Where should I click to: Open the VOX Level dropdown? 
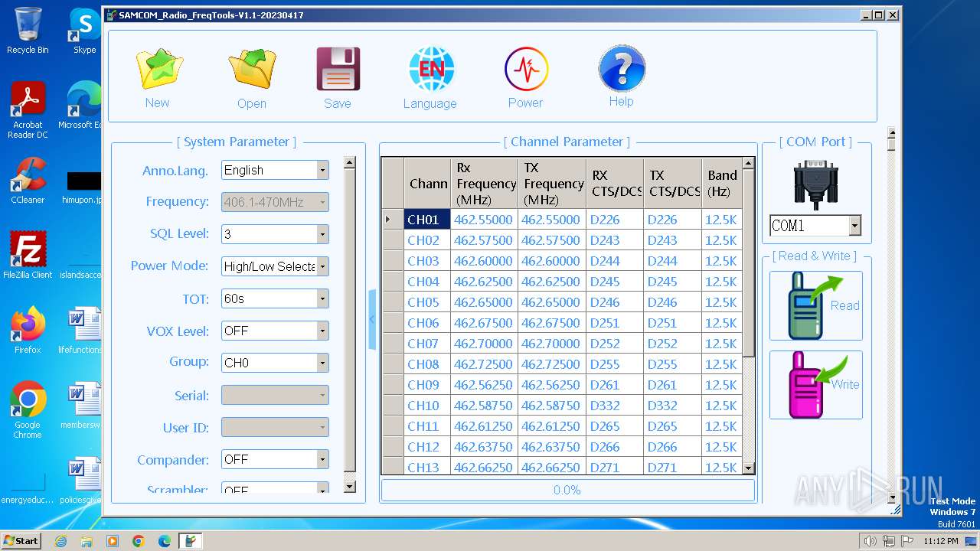coord(275,331)
